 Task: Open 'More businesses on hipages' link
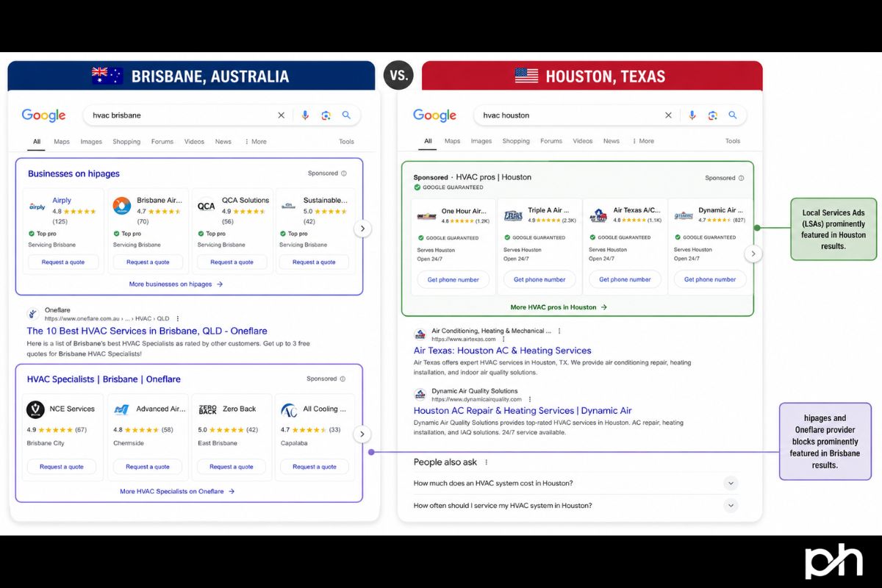(176, 284)
